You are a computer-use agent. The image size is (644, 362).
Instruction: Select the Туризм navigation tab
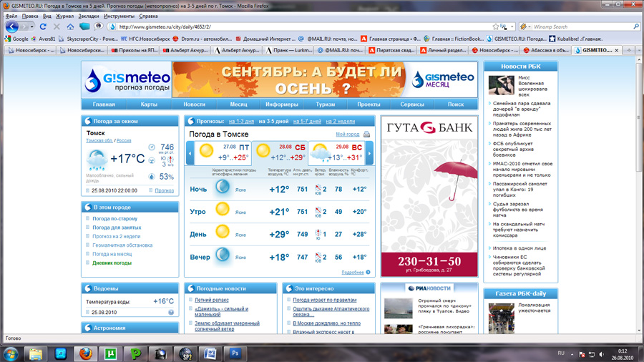coord(326,104)
